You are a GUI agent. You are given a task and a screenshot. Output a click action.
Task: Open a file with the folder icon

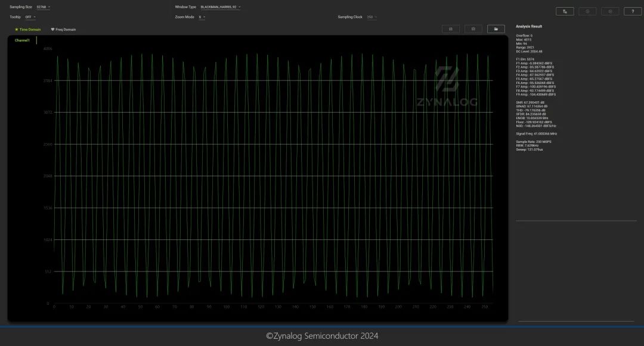coord(496,29)
